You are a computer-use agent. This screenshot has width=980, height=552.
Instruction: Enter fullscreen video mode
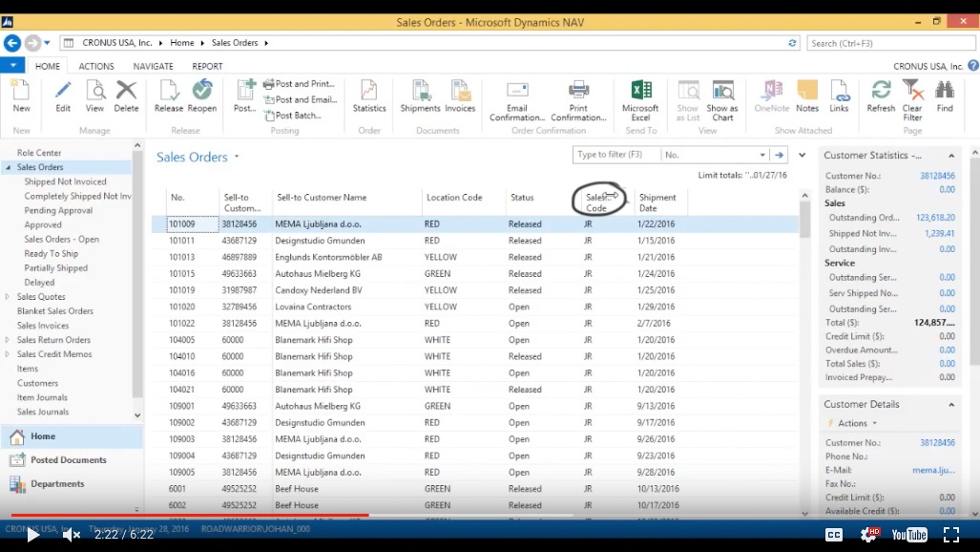(x=951, y=535)
